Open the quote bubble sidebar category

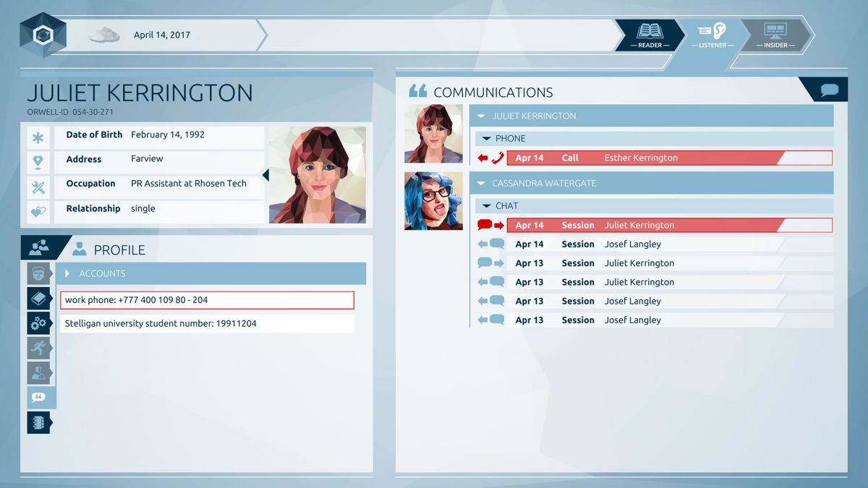coord(39,397)
